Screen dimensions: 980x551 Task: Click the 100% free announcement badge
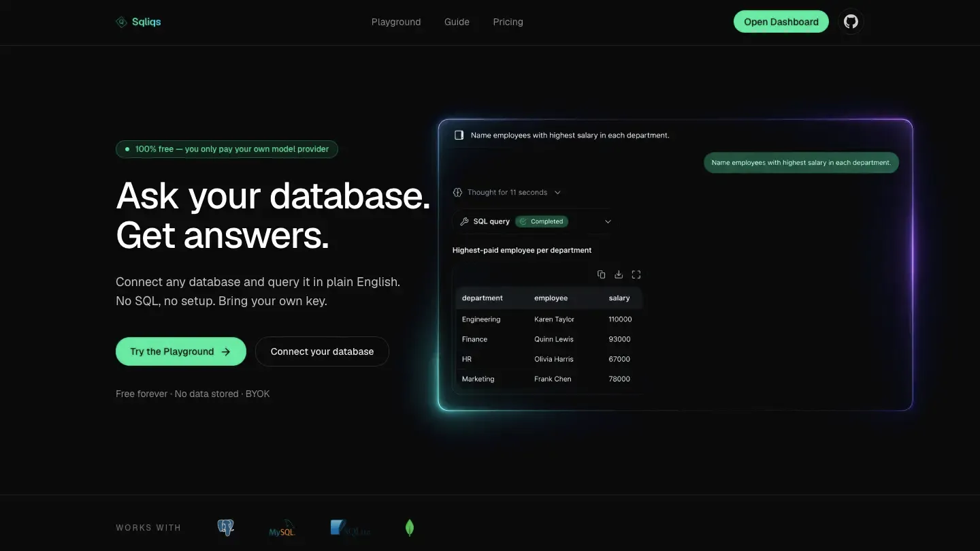coord(227,149)
